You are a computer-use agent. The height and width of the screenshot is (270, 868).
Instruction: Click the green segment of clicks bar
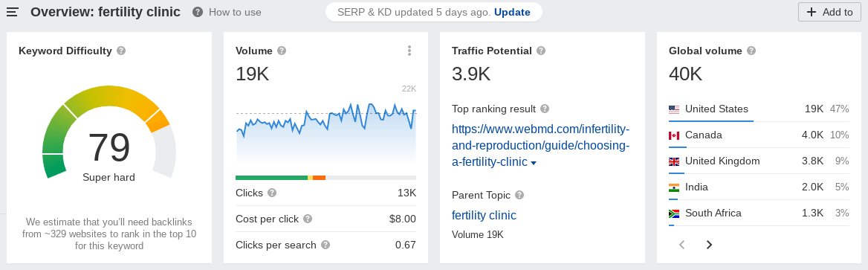tap(271, 178)
